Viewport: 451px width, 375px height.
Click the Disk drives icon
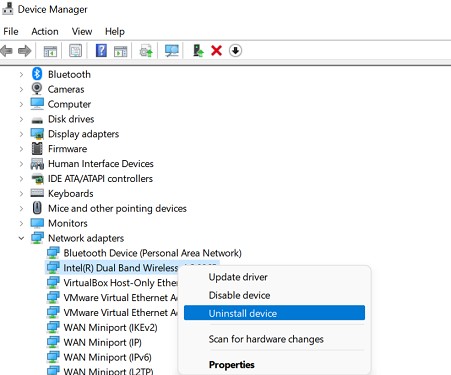tap(37, 120)
